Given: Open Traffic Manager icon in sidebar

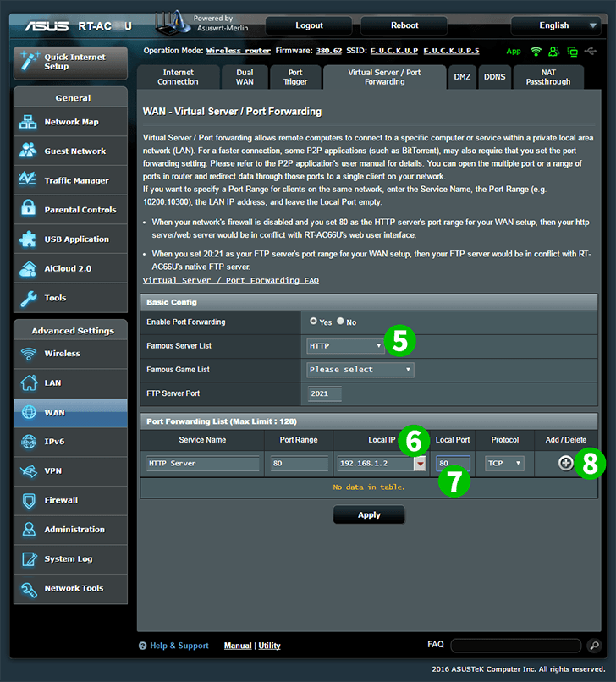Looking at the screenshot, I should pyautogui.click(x=28, y=179).
